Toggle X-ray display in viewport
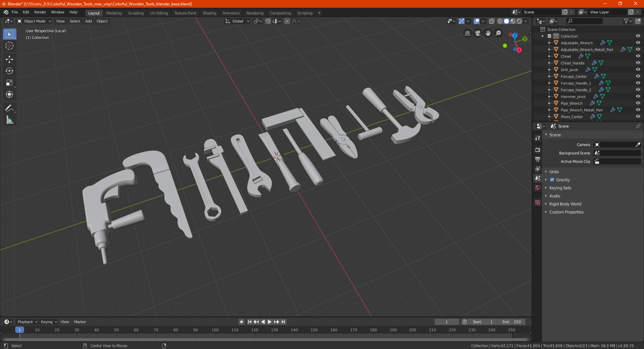This screenshot has width=644, height=349. coord(491,21)
